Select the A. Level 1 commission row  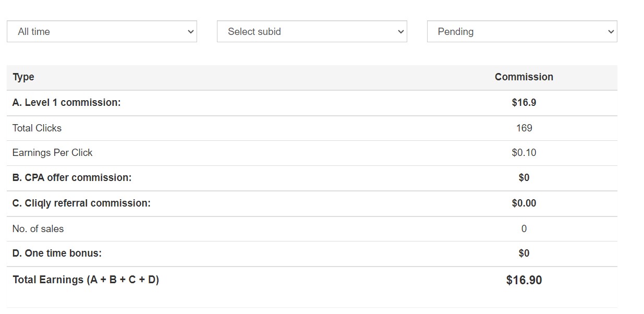tap(312, 103)
